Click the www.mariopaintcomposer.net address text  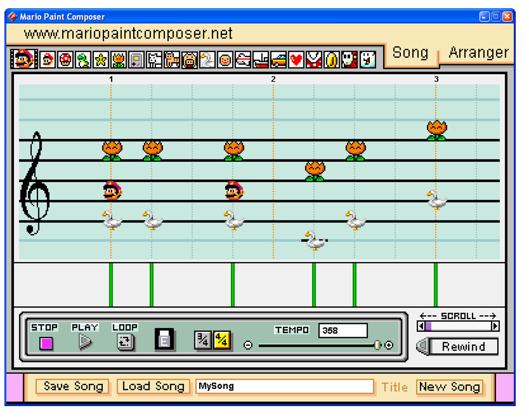pyautogui.click(x=128, y=33)
